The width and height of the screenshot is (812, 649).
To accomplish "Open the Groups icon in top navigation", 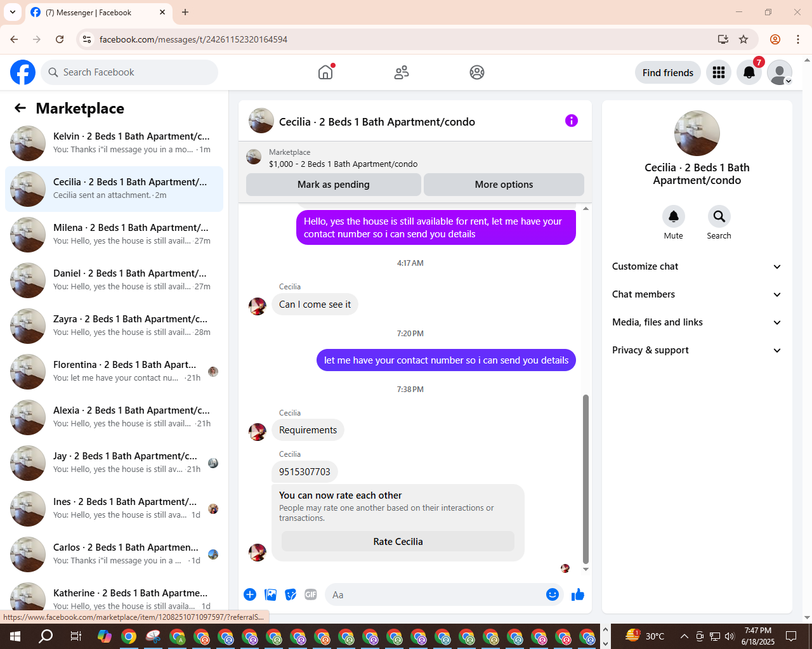I will coord(477,72).
